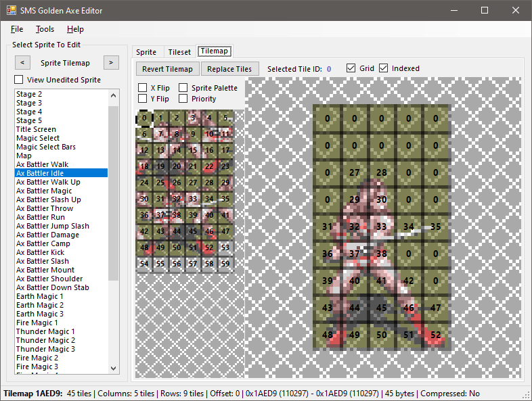Screen dimensions: 532x401
Task: Select Earth Magic 2 entry
Action: tap(61, 305)
